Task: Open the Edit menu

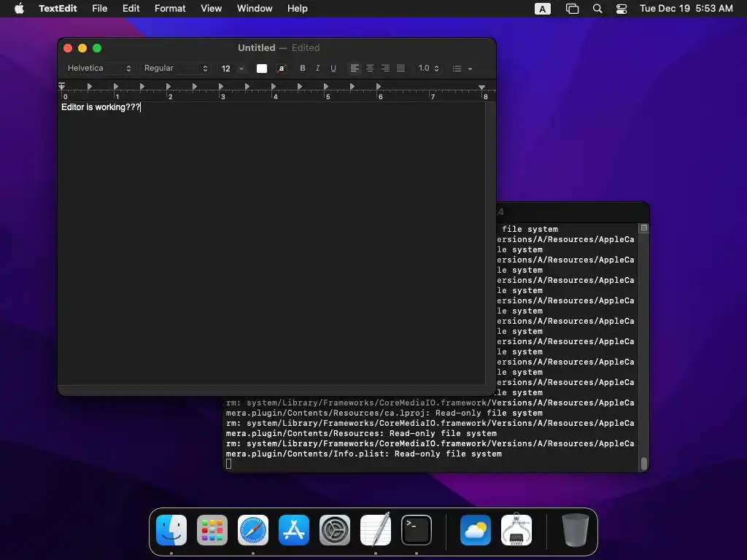Action: [131, 9]
